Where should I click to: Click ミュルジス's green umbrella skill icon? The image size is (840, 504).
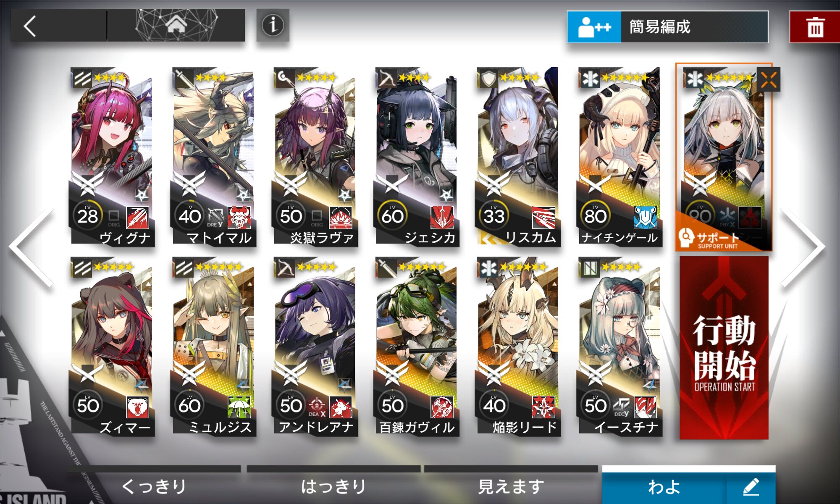point(239,407)
